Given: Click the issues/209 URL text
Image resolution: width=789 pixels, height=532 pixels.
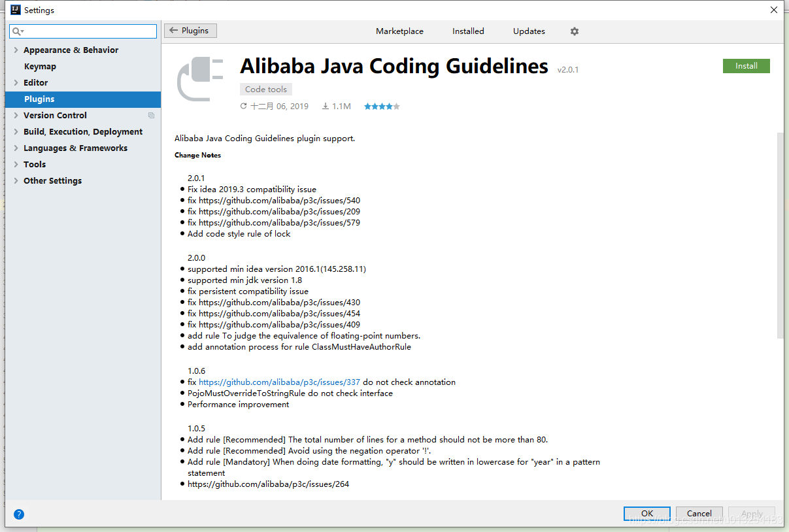Looking at the screenshot, I should pos(280,212).
